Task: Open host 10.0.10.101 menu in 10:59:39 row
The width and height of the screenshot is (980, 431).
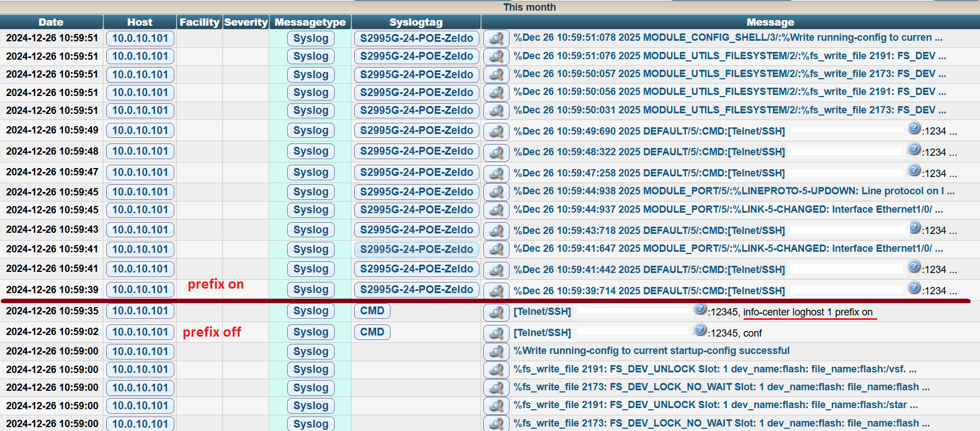Action: coord(140,290)
